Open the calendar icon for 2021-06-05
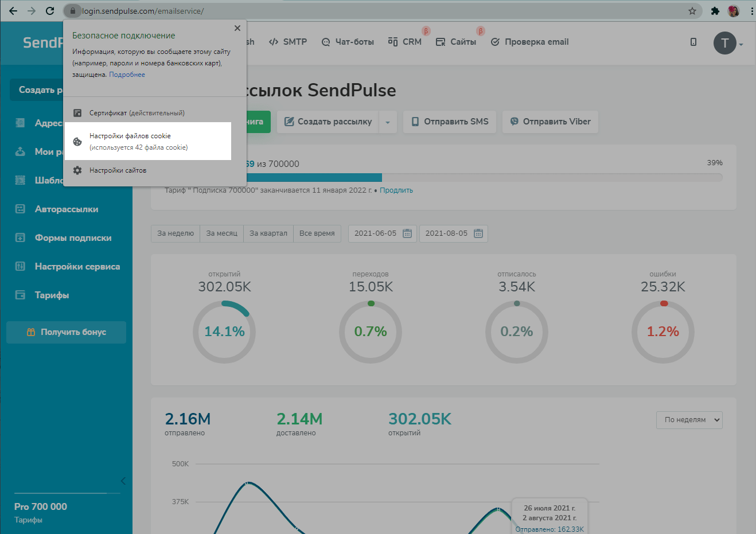 pos(407,233)
